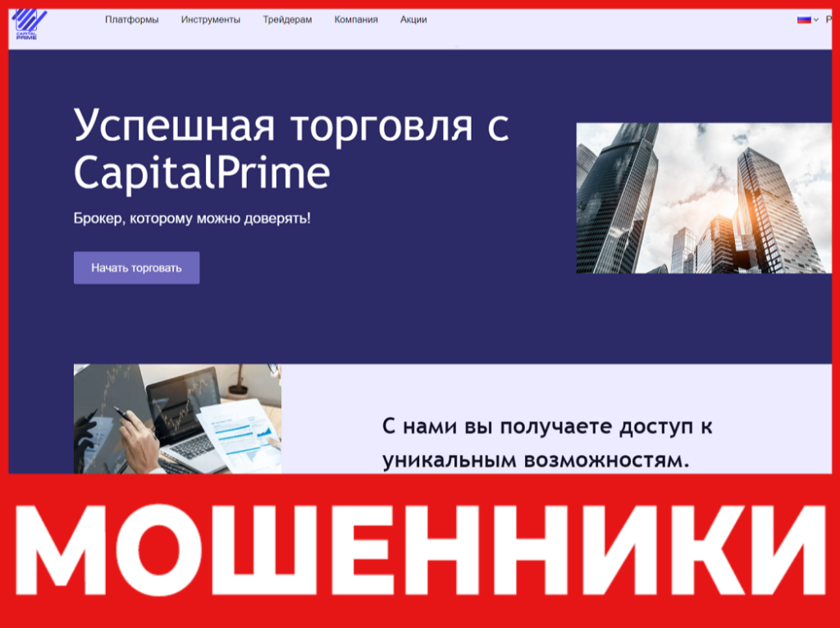Click the heading Успешная торговля с CapitalPrime
This screenshot has height=628, width=840.
291,148
